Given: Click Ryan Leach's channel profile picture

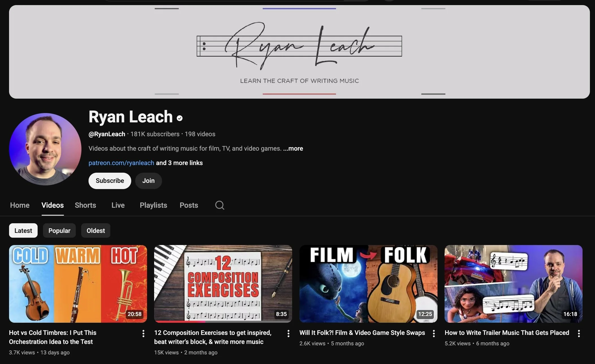Looking at the screenshot, I should pos(45,149).
